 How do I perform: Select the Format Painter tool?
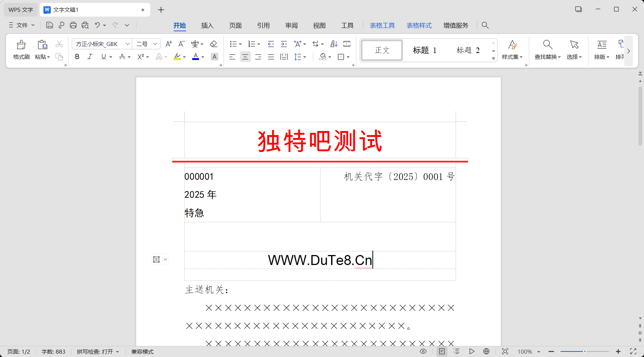21,49
